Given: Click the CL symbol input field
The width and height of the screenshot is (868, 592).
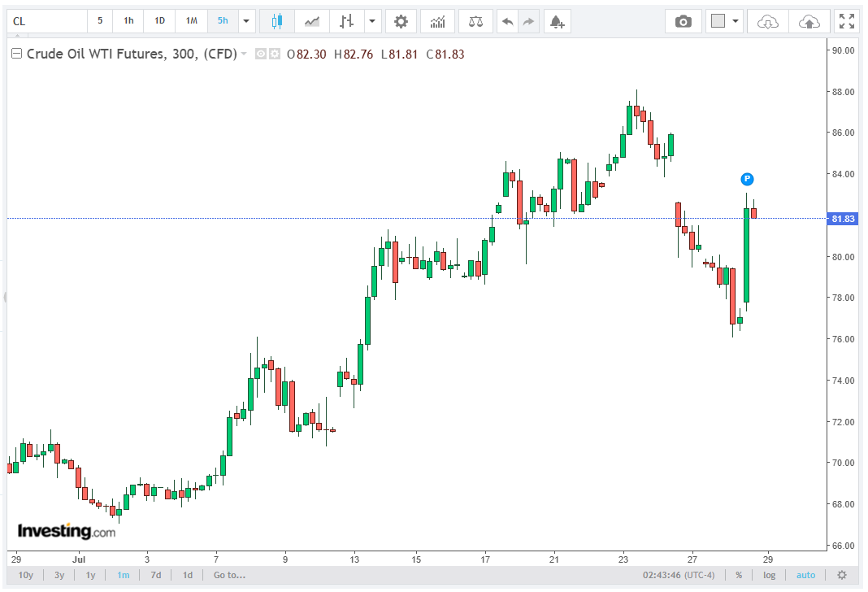Looking at the screenshot, I should click(x=47, y=21).
